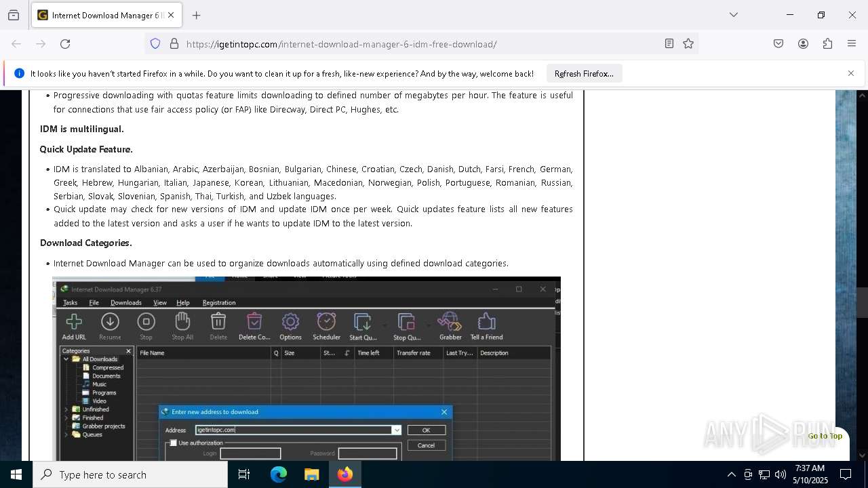
Task: Dismiss the Firefox refresh notification
Action: tap(851, 73)
